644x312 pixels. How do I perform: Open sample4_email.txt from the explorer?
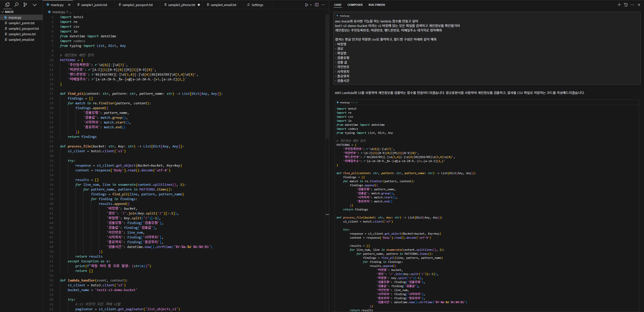(x=21, y=40)
